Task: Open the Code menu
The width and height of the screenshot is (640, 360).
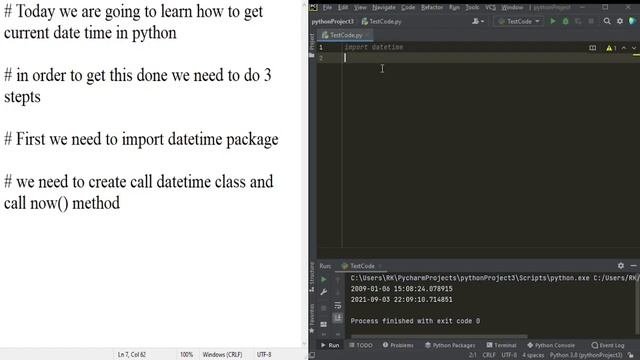Action: pos(408,7)
